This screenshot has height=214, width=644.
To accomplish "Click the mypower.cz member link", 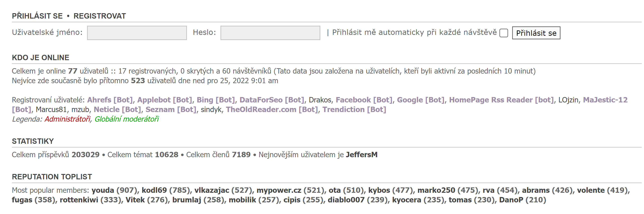I will tap(279, 190).
